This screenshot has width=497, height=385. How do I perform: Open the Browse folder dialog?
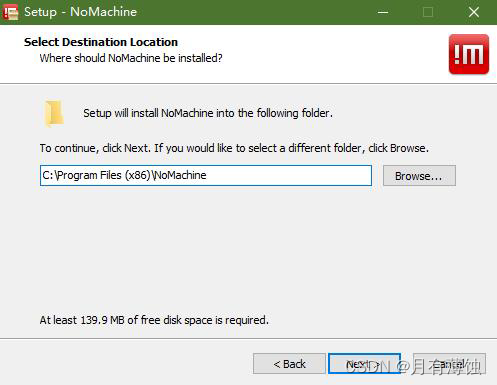point(419,176)
